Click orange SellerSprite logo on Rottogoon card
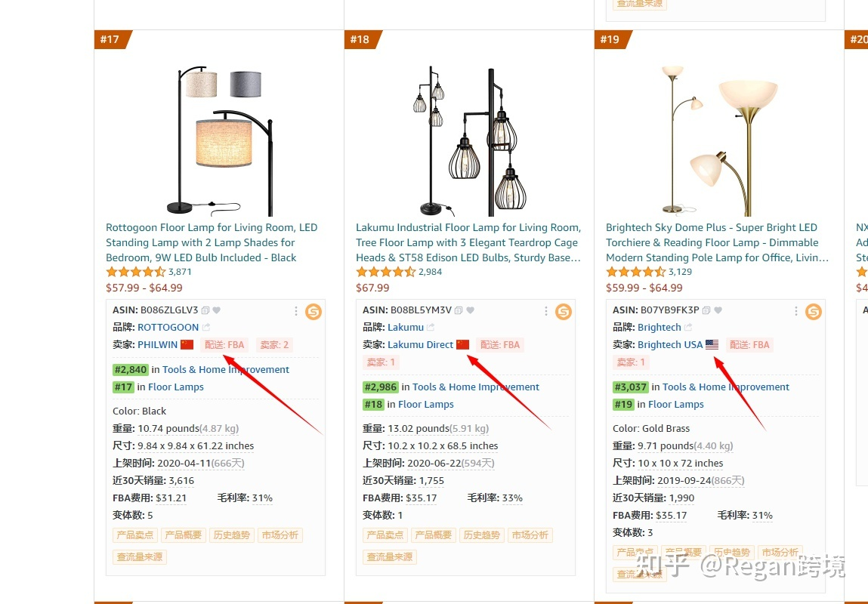This screenshot has height=604, width=868. click(x=313, y=310)
